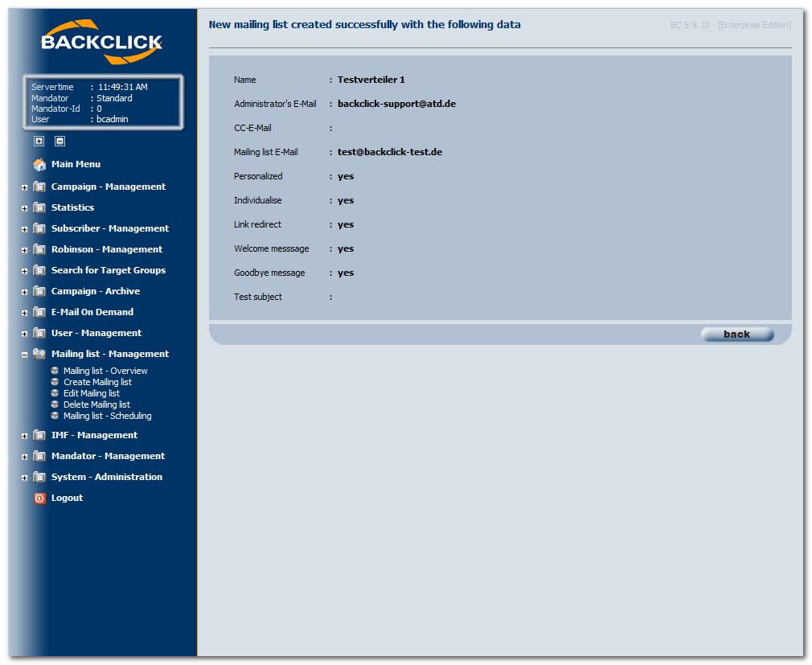The image size is (812, 665).
Task: Click the bullet icon beside Create Mailing list
Action: coord(55,382)
